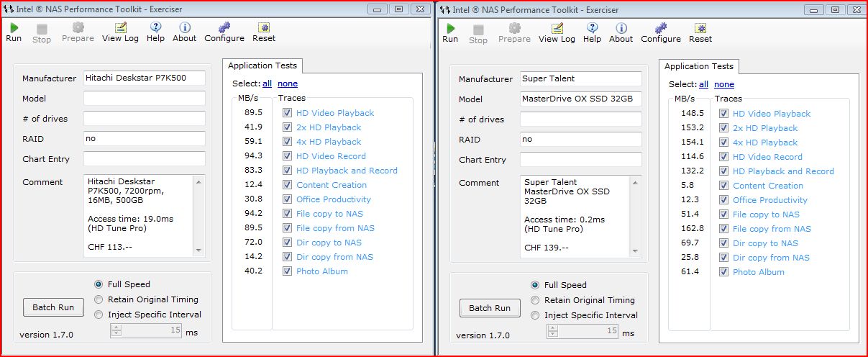Screen dimensions: 868x357
Task: Open Application Tests tab in right window
Action: pyautogui.click(x=699, y=66)
